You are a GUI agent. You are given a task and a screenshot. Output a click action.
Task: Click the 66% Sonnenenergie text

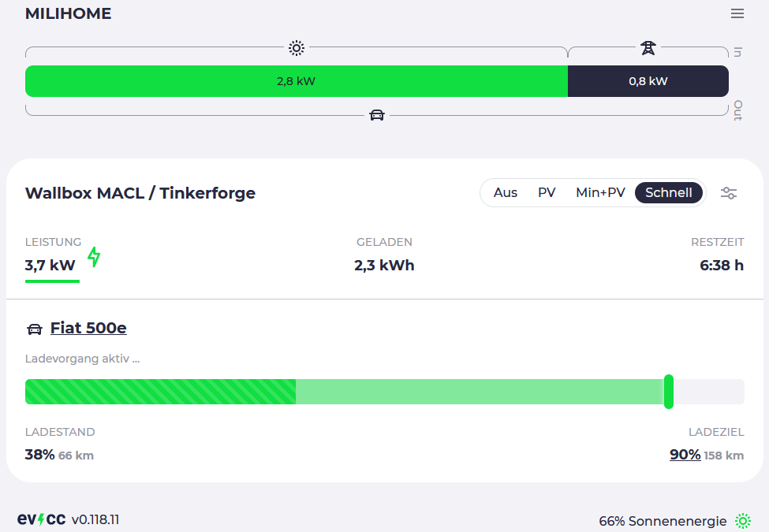pos(663,521)
